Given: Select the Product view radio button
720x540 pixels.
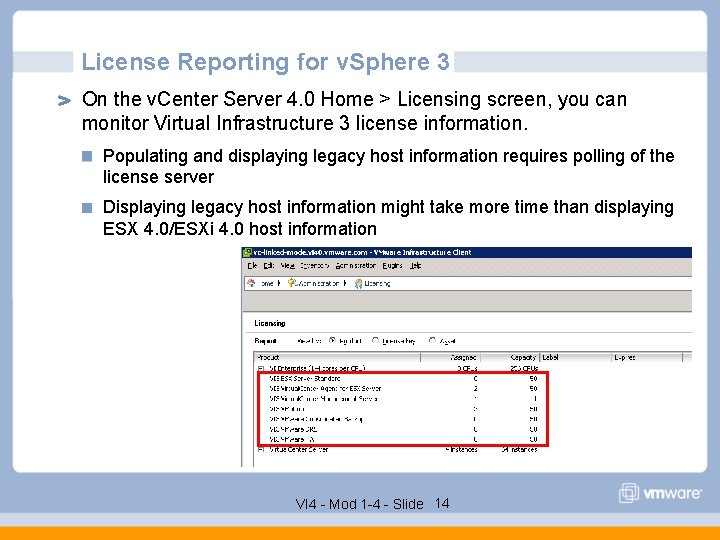Looking at the screenshot, I should 332,340.
